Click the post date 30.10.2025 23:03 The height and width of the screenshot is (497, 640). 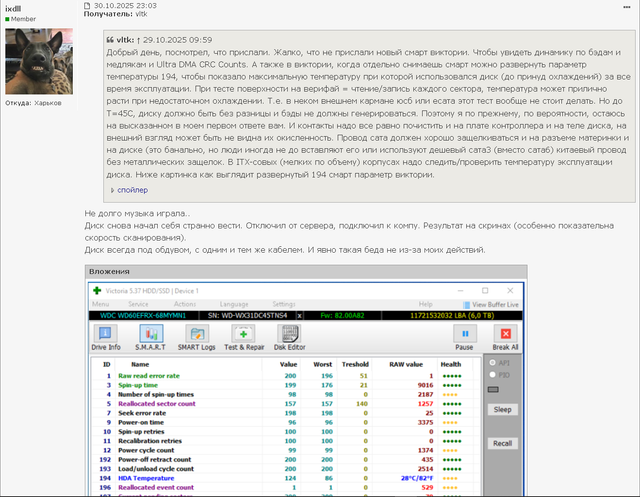125,6
